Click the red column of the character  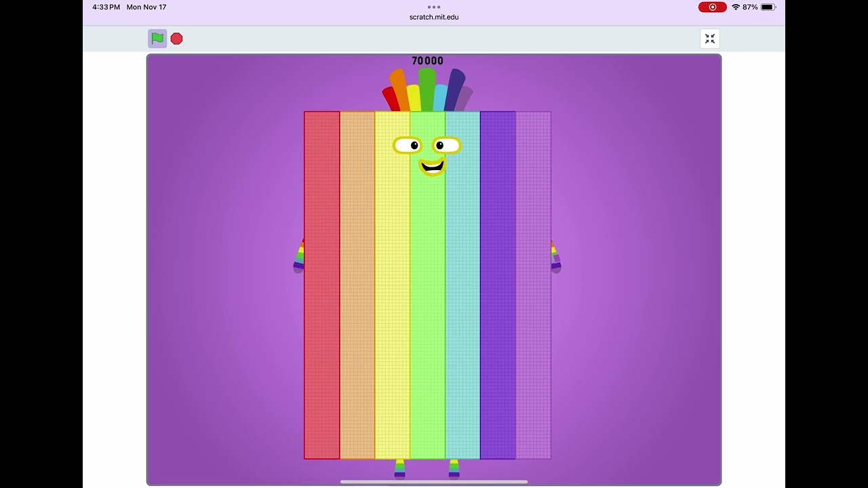[322, 285]
